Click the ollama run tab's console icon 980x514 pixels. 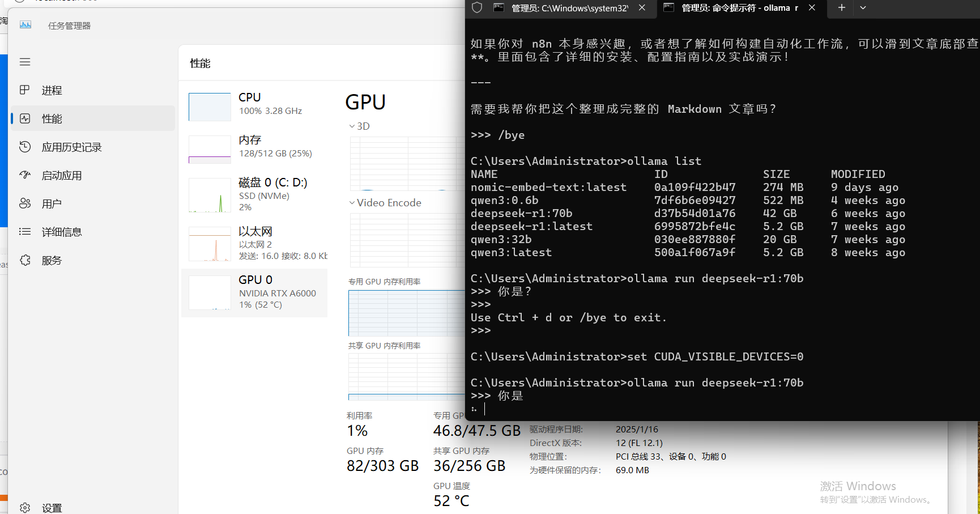(668, 7)
